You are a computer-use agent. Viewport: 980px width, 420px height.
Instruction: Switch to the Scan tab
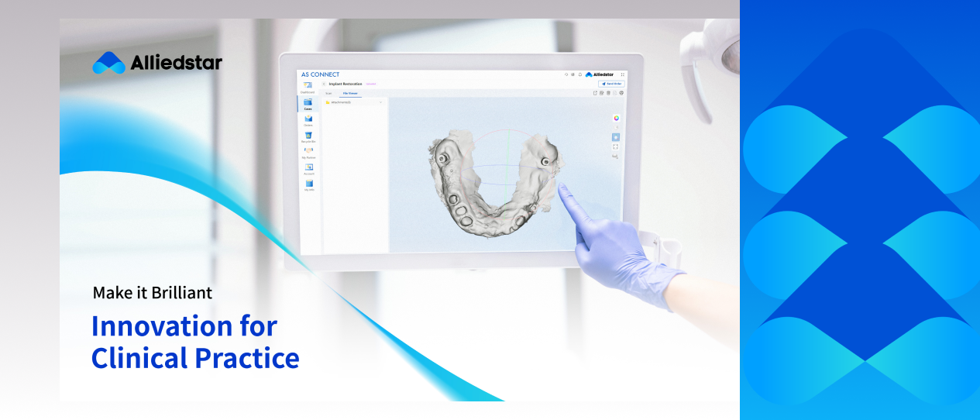pyautogui.click(x=328, y=93)
